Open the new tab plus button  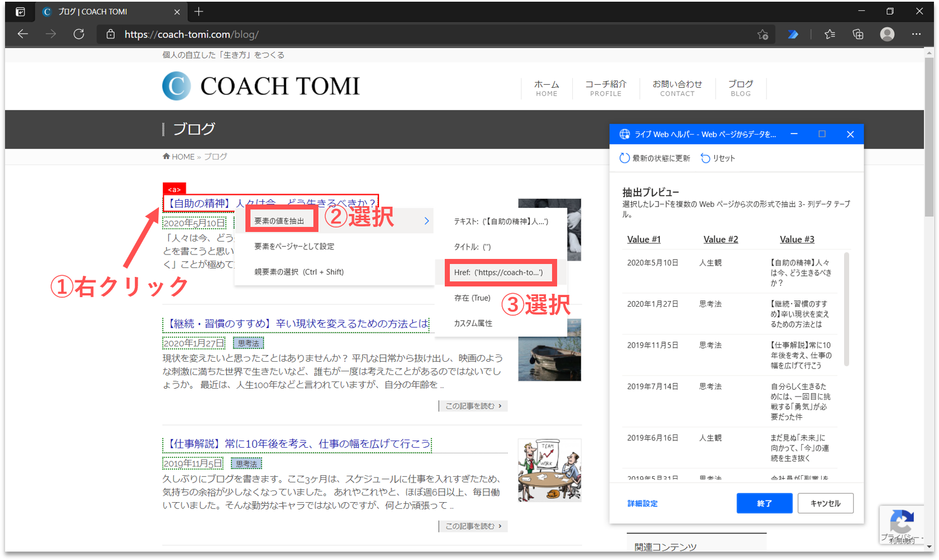point(199,11)
